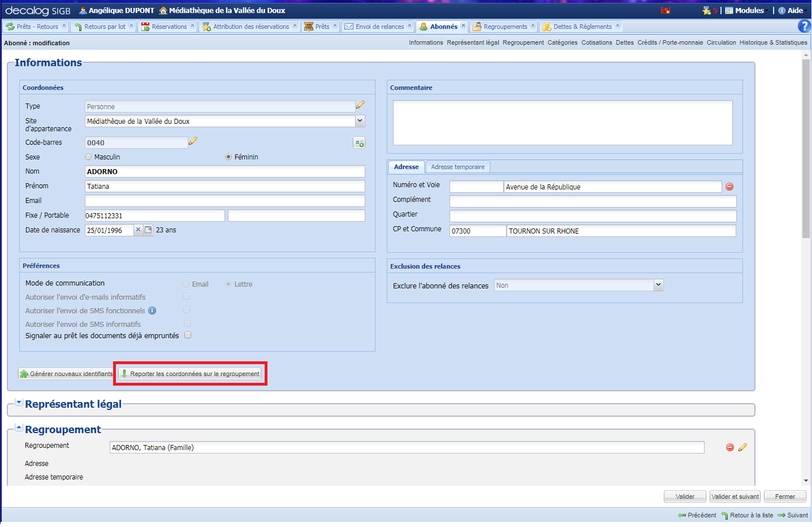The width and height of the screenshot is (812, 527).
Task: Click Reporter les coordonnées sur le regroupement
Action: tap(190, 374)
